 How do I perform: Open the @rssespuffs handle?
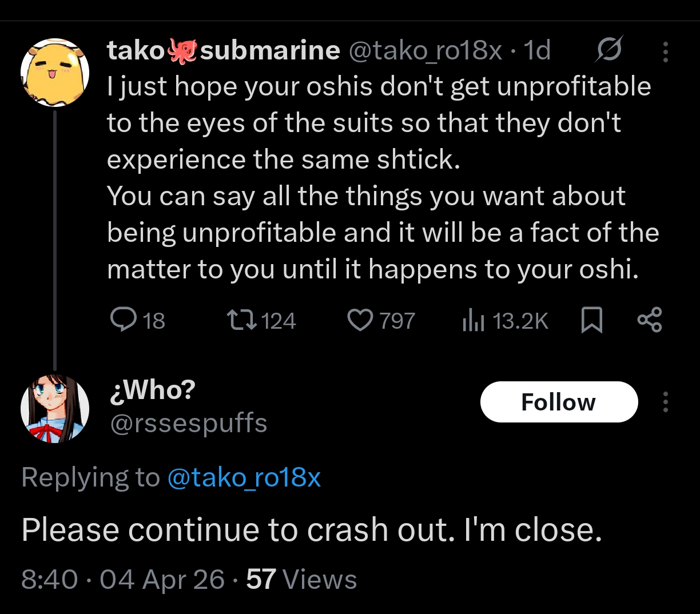click(x=188, y=424)
